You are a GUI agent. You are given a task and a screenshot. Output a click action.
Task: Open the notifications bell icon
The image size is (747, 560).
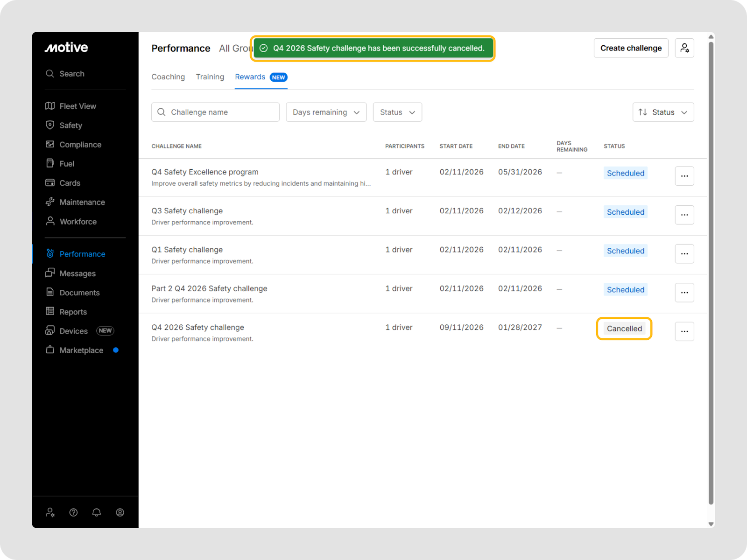pos(97,512)
